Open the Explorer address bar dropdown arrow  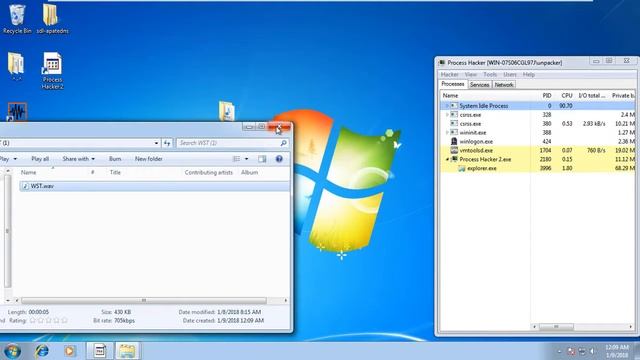tap(156, 143)
